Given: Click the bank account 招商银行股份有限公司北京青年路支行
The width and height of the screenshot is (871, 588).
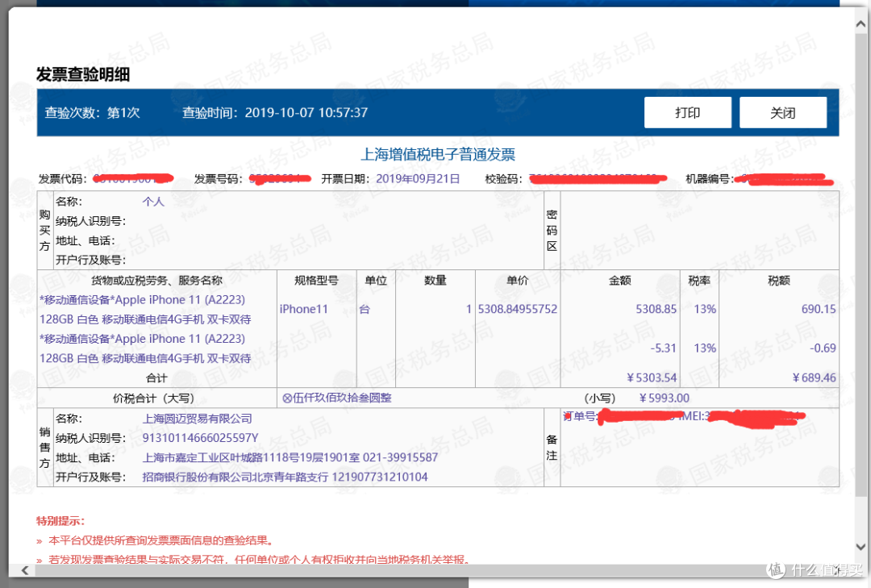Looking at the screenshot, I should (x=235, y=477).
